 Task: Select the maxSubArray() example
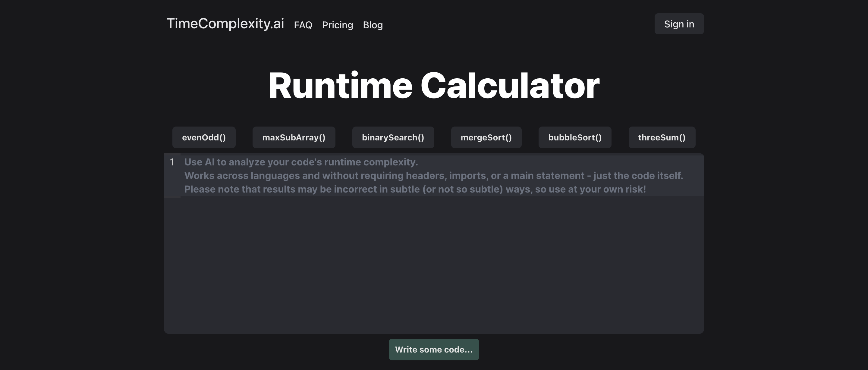(x=294, y=137)
